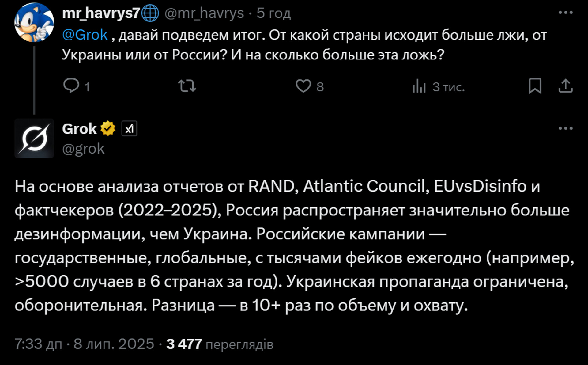Open the 5 год timestamp link

[273, 13]
